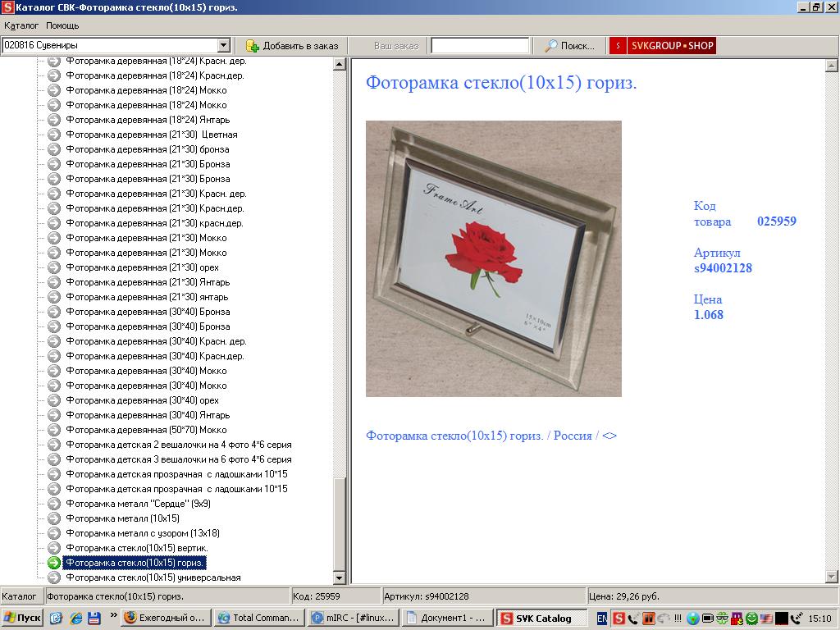Click the green arrow icon of the selected Фоторамка стекло(10x15) гориз. row
This screenshot has width=840, height=630.
click(53, 563)
